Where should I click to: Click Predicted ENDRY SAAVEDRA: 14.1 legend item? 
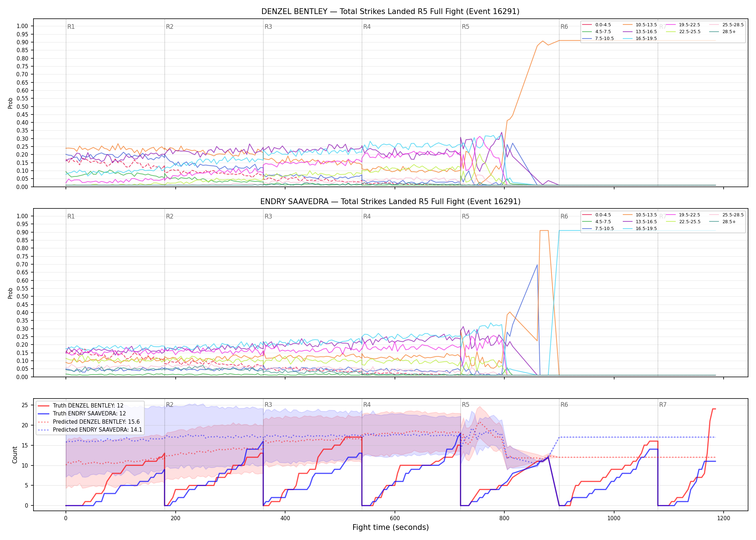coord(90,430)
